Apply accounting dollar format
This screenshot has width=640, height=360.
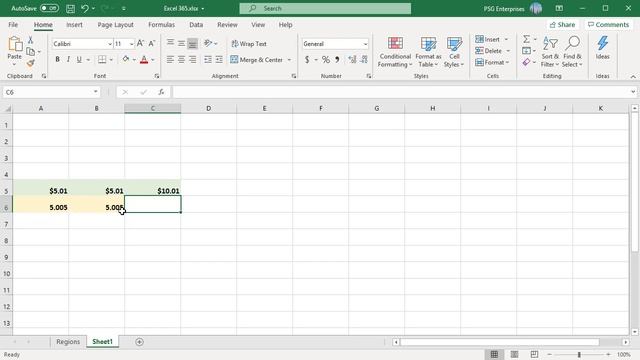307,60
